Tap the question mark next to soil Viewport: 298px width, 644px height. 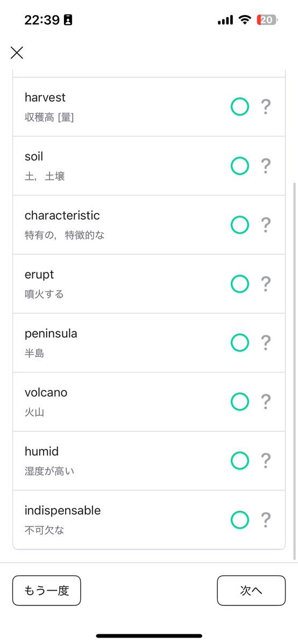[266, 166]
